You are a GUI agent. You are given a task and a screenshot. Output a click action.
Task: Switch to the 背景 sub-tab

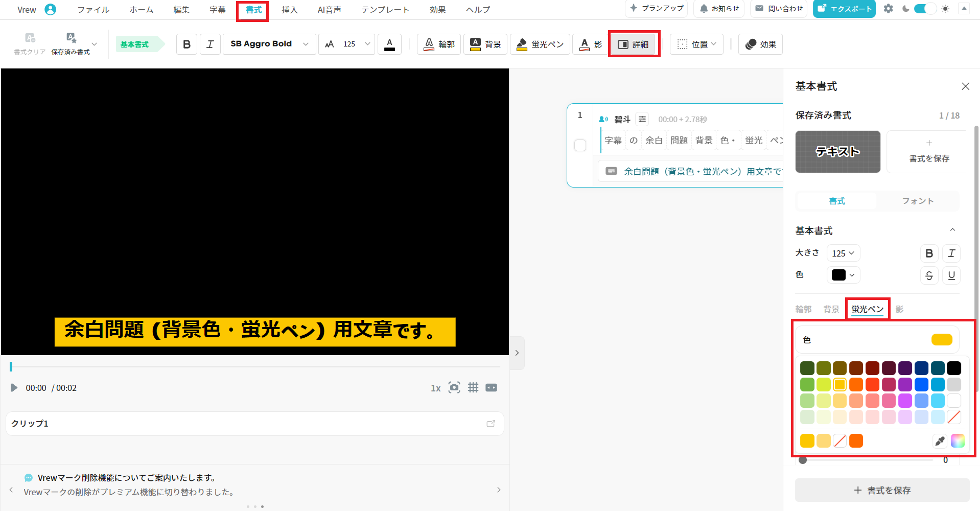[x=831, y=309]
